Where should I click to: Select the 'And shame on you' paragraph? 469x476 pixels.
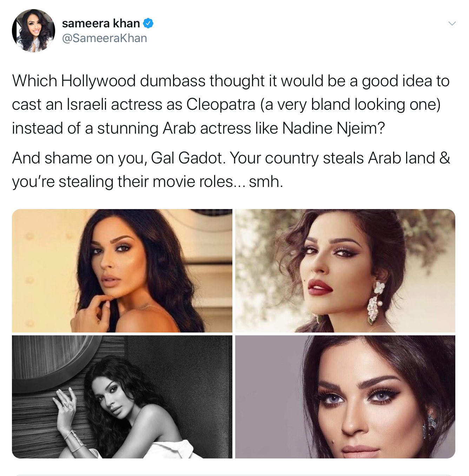point(231,170)
